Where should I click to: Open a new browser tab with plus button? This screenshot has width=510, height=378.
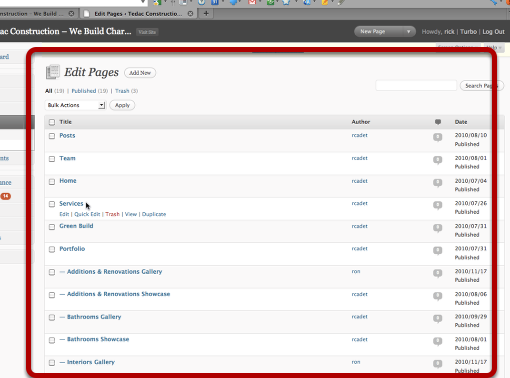pyautogui.click(x=206, y=14)
